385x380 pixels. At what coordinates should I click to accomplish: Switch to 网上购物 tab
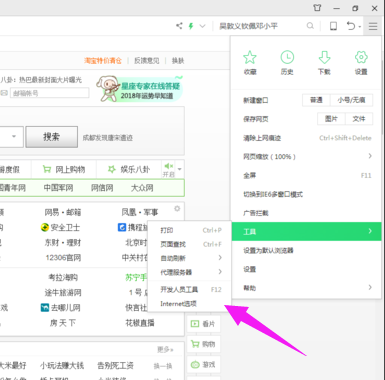(x=64, y=170)
